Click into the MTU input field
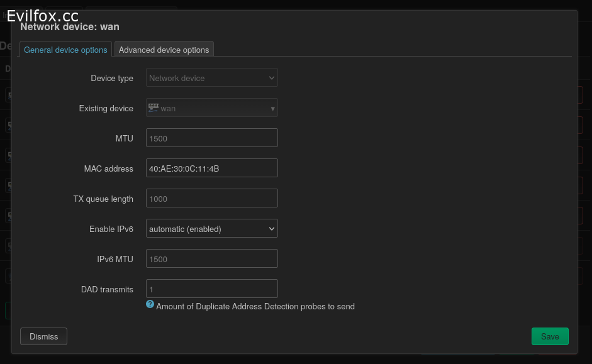Image resolution: width=592 pixels, height=364 pixels. pyautogui.click(x=211, y=138)
